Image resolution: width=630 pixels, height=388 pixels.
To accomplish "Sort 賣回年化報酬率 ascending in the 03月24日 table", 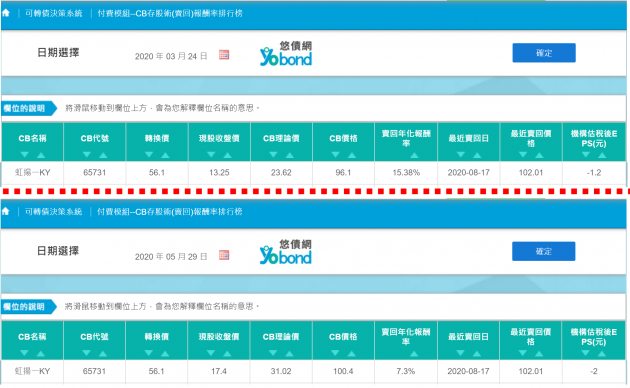I will (415, 155).
